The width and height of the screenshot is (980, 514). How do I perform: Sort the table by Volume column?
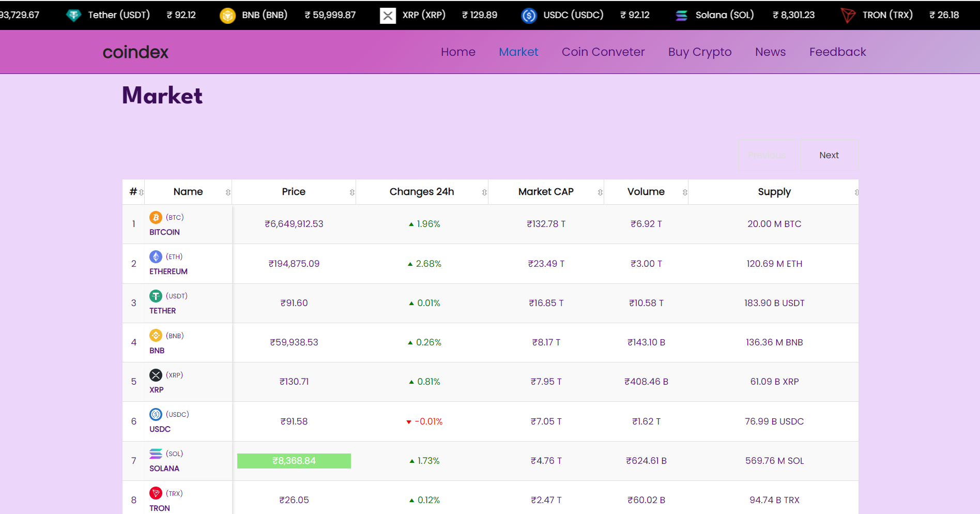pyautogui.click(x=646, y=192)
